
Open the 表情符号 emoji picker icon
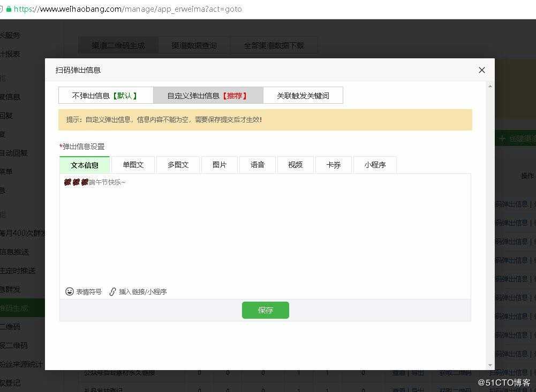[x=70, y=291]
